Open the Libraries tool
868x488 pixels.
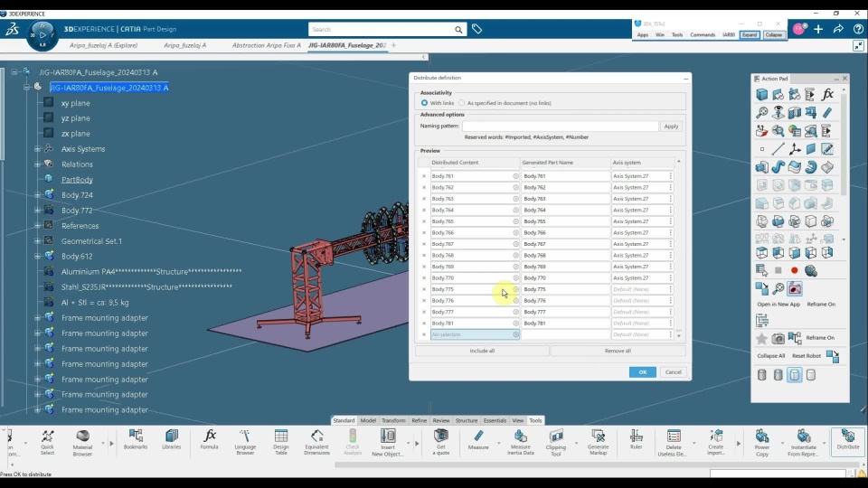[x=172, y=440]
